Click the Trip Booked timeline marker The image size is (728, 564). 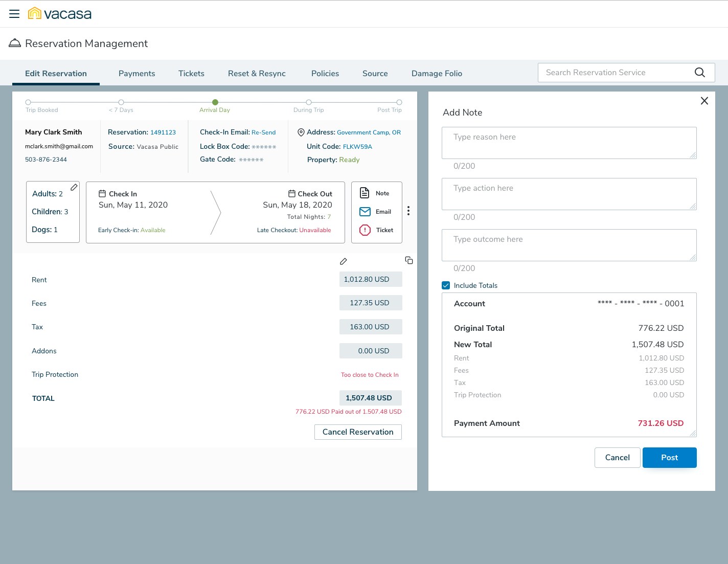click(x=28, y=102)
